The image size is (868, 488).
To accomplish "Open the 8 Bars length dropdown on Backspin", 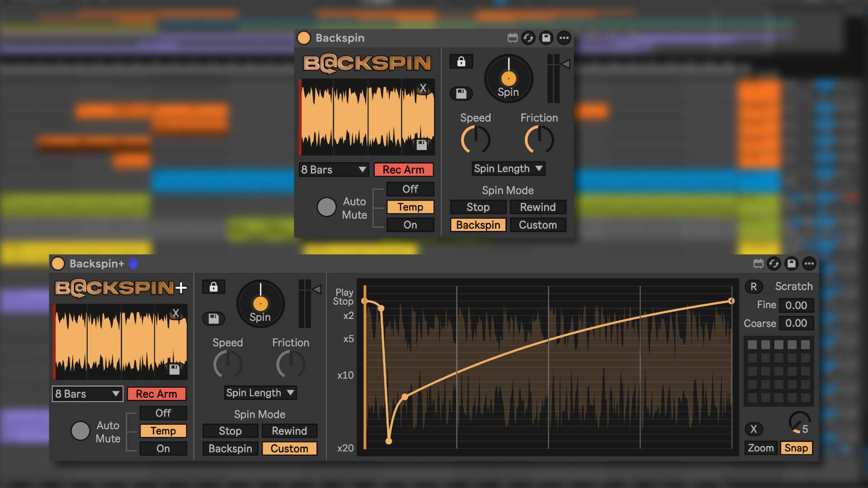I will [x=334, y=169].
